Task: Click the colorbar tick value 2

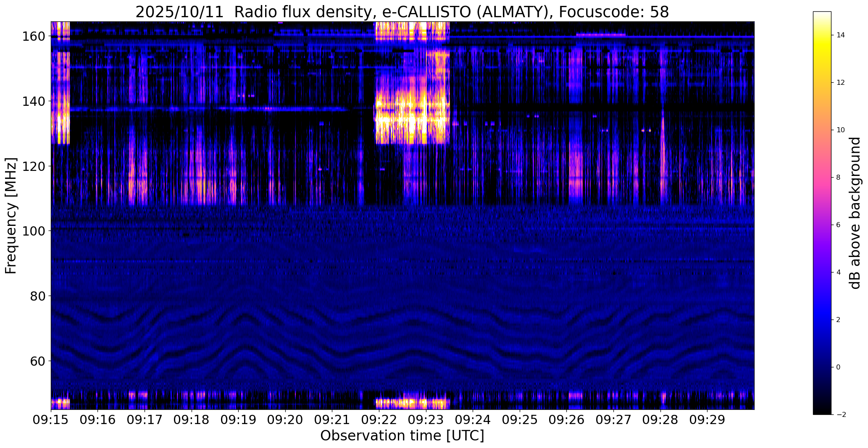Action: (x=839, y=320)
